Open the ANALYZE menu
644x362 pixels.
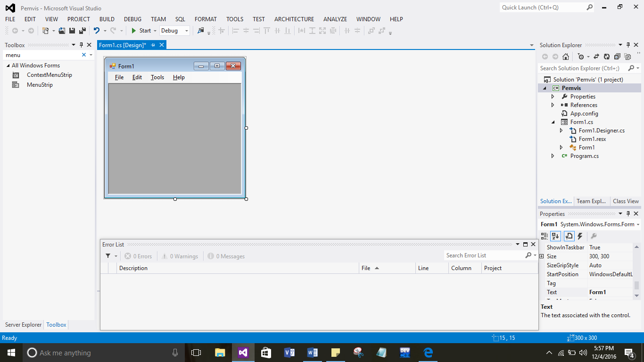[x=335, y=19]
